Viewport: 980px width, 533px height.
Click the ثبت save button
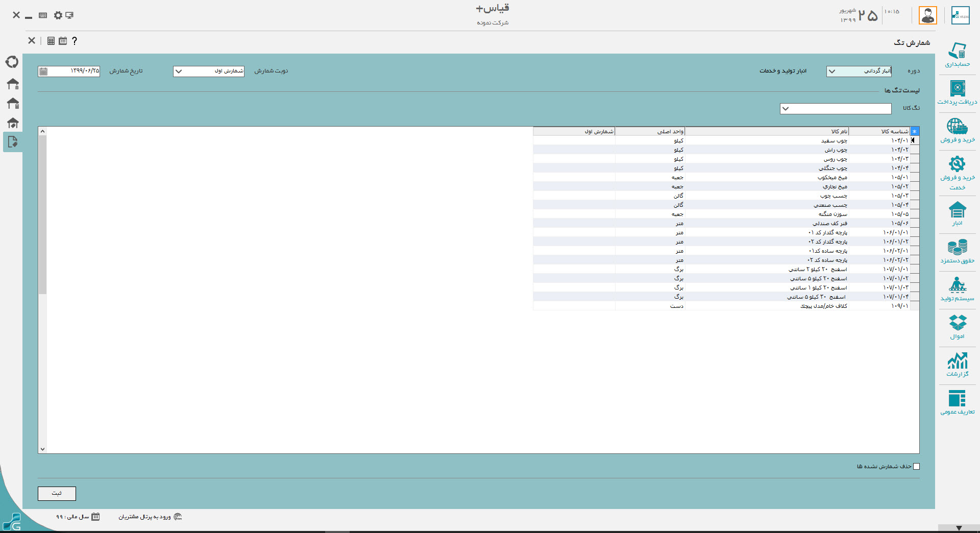coord(57,493)
